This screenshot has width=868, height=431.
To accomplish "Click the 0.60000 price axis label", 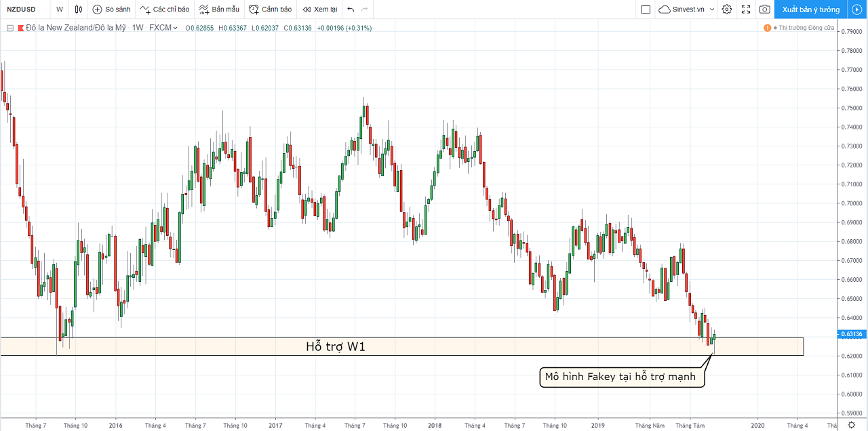I will (851, 394).
